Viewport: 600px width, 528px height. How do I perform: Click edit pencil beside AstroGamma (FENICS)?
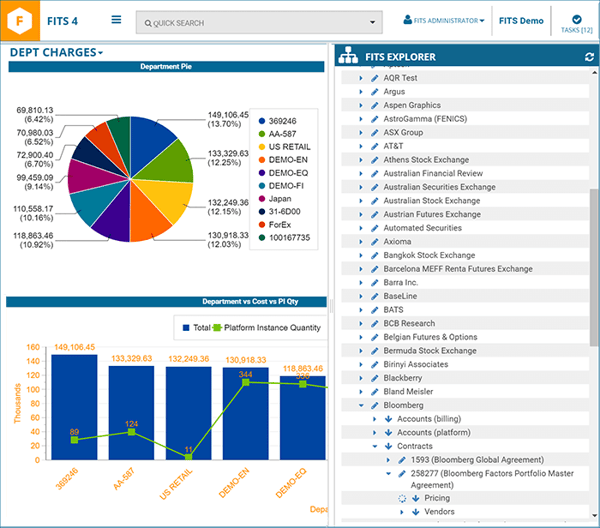375,119
